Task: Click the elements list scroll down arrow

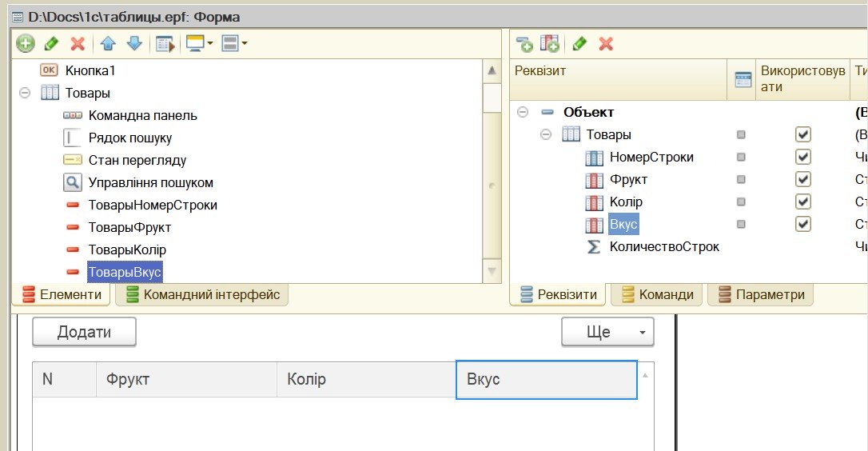Action: (x=492, y=271)
